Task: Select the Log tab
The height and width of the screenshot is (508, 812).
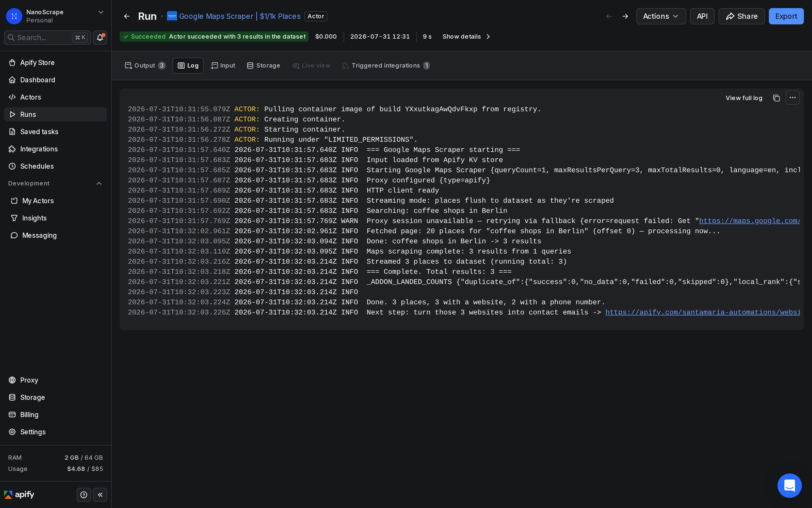Action: coord(188,66)
